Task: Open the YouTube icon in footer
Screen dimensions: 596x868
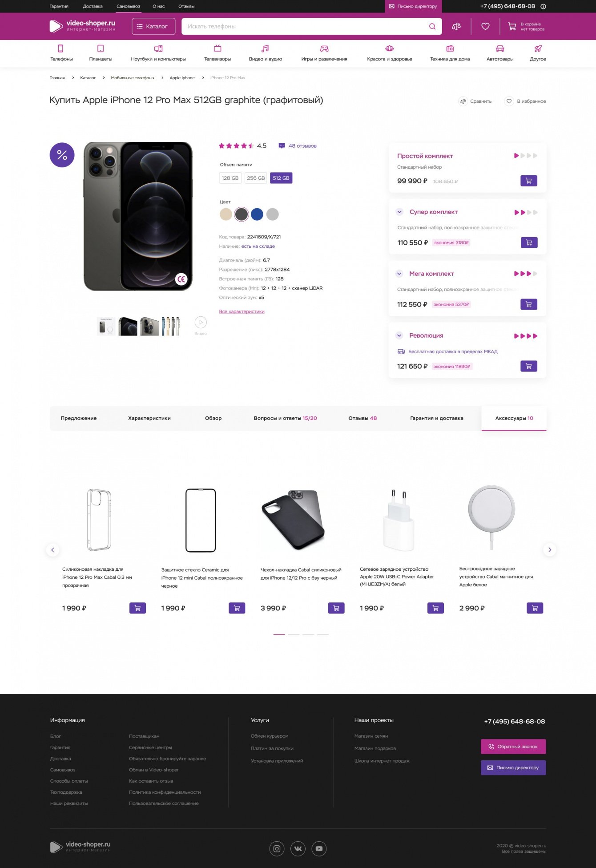Action: click(319, 848)
